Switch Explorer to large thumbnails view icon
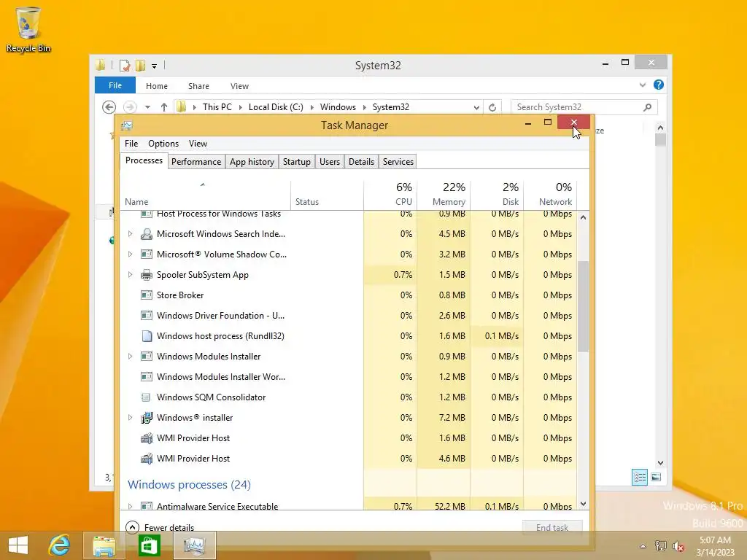This screenshot has width=747, height=560. [656, 477]
